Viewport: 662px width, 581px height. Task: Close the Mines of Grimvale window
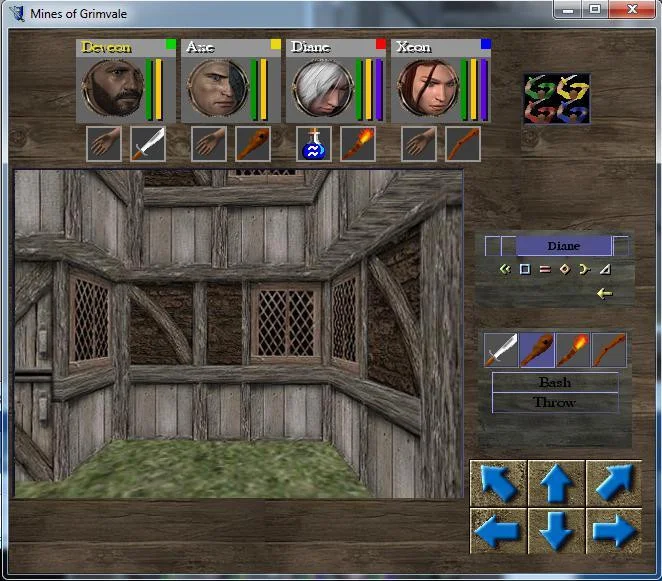coord(632,9)
